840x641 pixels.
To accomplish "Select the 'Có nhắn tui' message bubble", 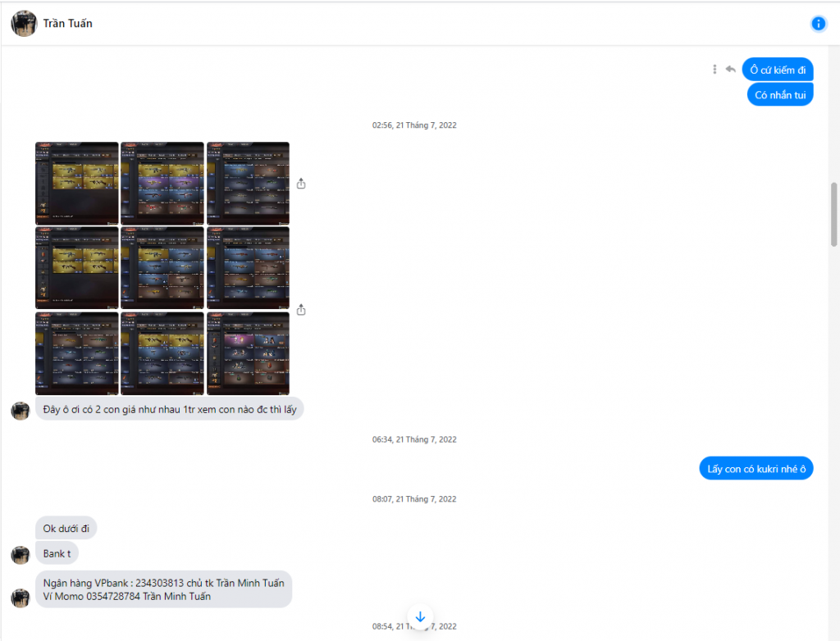I will click(x=780, y=95).
